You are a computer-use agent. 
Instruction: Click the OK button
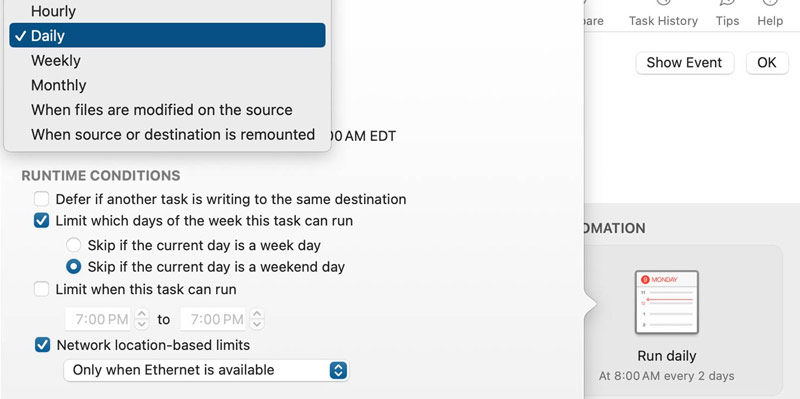click(767, 63)
